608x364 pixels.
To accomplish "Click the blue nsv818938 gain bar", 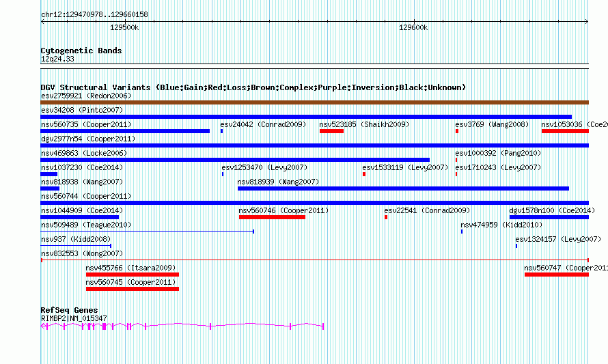I will point(50,188).
